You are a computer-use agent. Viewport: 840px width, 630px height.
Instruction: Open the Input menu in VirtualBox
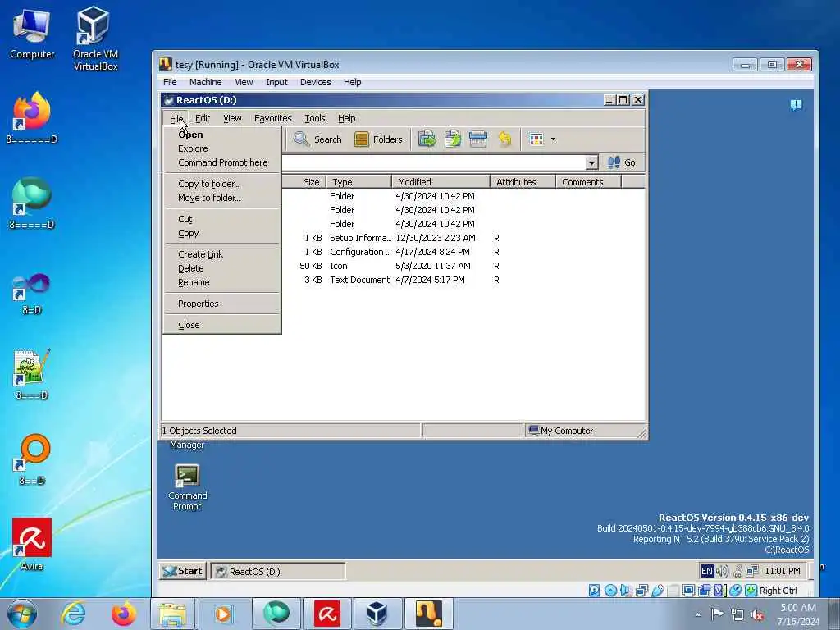pos(276,82)
